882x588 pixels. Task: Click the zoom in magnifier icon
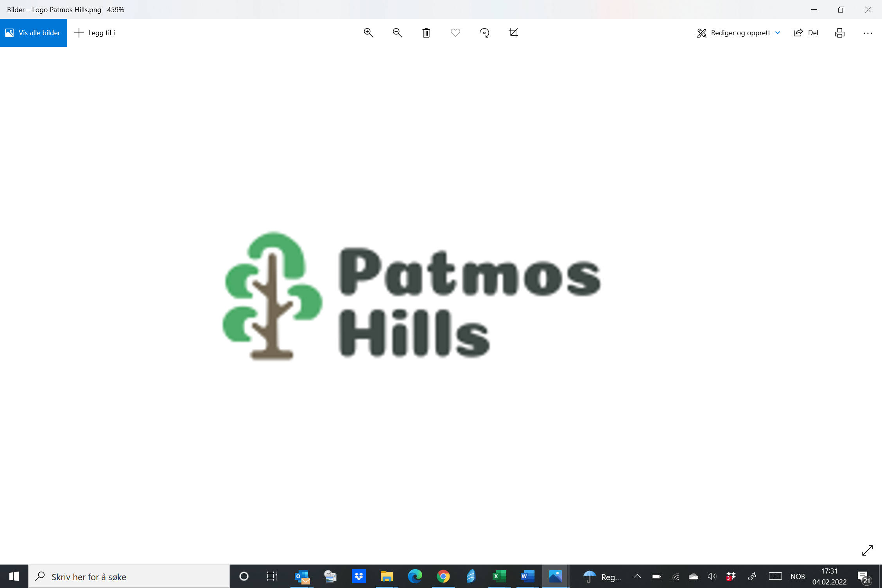point(368,33)
